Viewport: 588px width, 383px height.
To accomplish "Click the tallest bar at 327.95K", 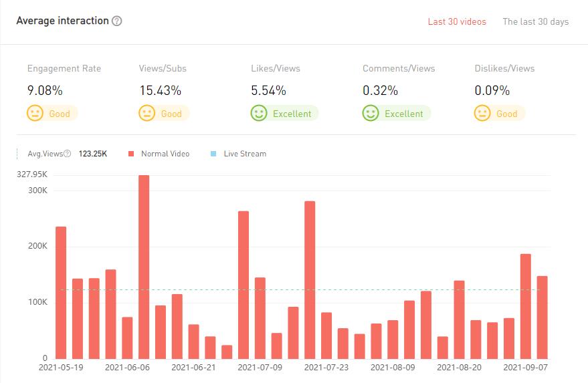I will [x=144, y=266].
